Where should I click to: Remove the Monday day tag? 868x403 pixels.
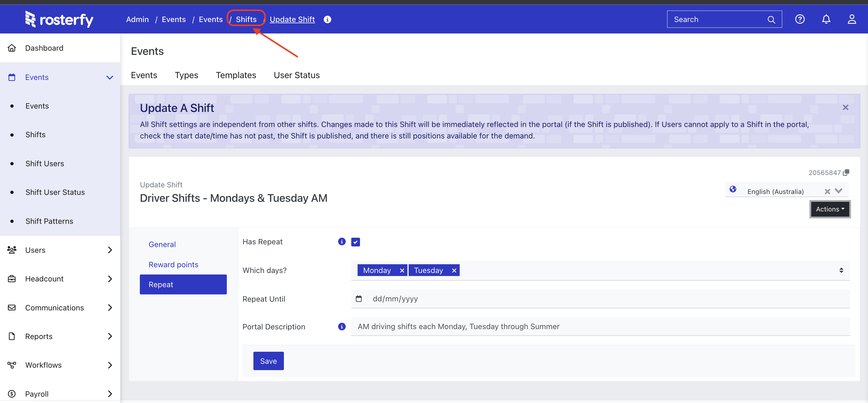(402, 270)
